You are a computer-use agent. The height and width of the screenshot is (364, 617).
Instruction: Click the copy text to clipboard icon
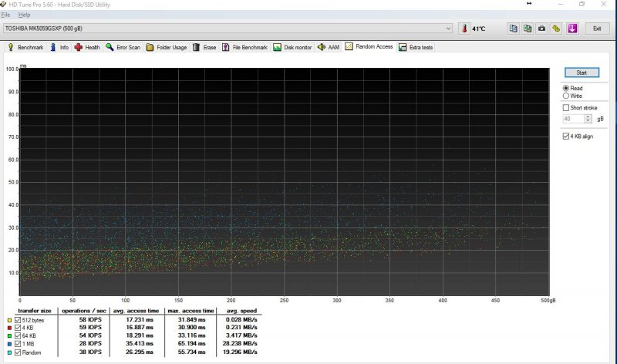click(x=514, y=29)
